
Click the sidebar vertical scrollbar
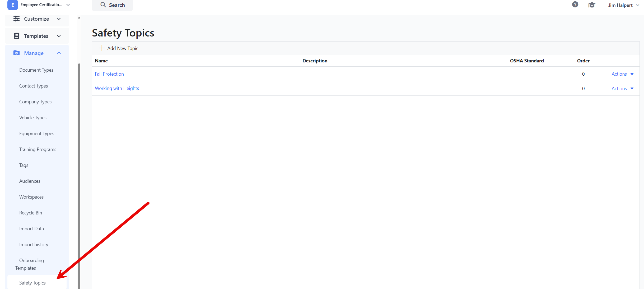pos(79,175)
